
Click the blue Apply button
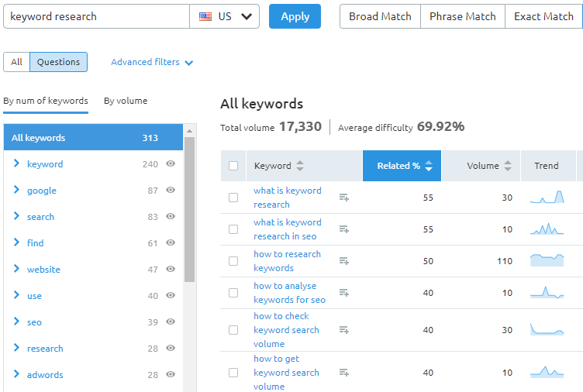(x=295, y=16)
